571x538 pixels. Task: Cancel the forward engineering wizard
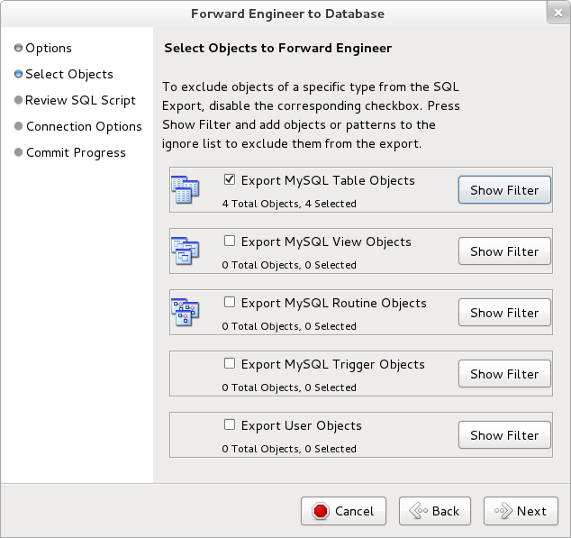(x=343, y=511)
